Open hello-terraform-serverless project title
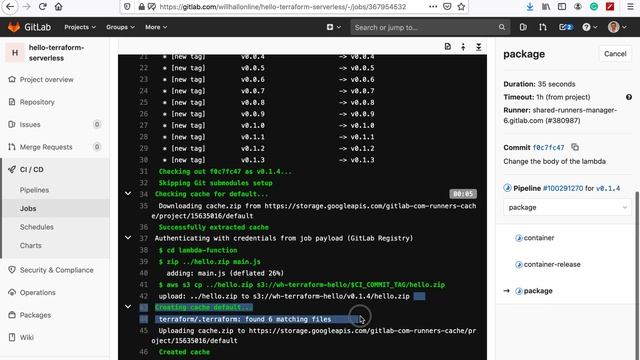Viewport: 640px width, 360px height. tap(56, 53)
